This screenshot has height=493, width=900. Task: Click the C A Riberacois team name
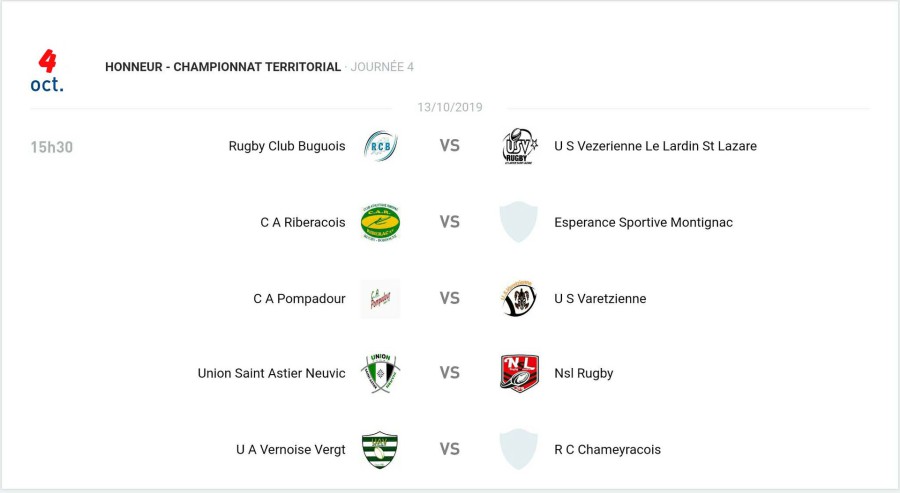tap(303, 222)
